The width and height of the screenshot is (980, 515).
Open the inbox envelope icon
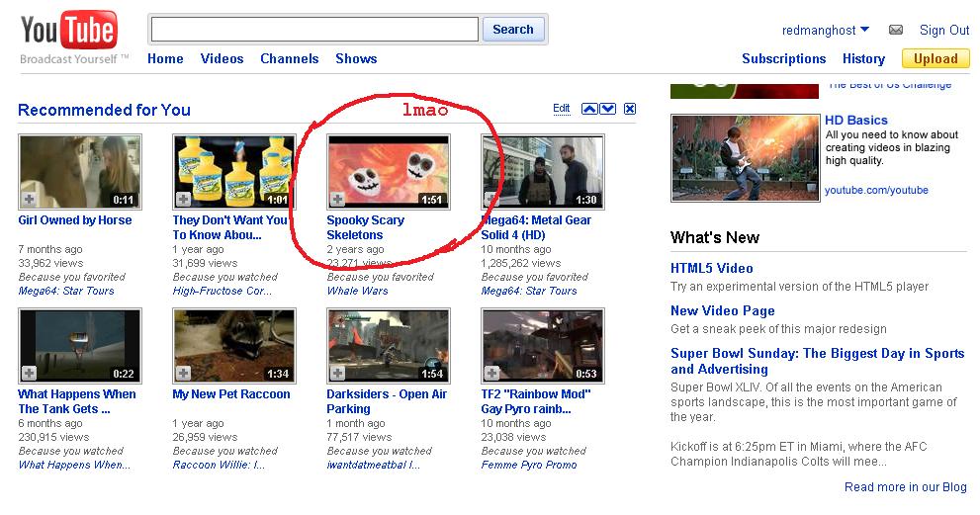tap(896, 30)
